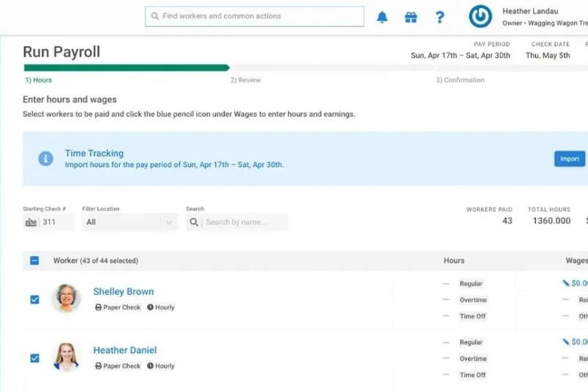This screenshot has width=588, height=392.
Task: Click the Hours column header
Action: (x=453, y=260)
